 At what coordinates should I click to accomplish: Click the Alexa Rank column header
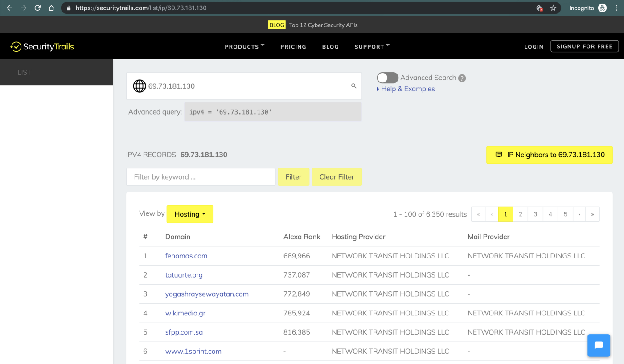tap(302, 237)
